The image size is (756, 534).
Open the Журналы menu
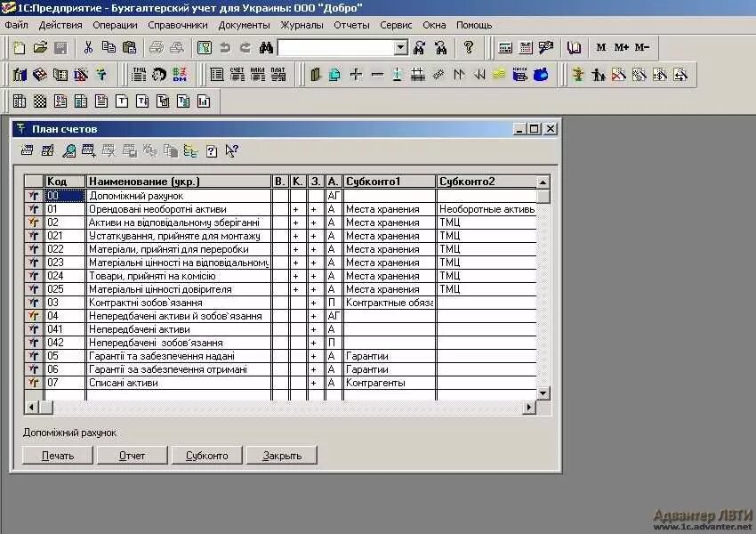tap(302, 25)
